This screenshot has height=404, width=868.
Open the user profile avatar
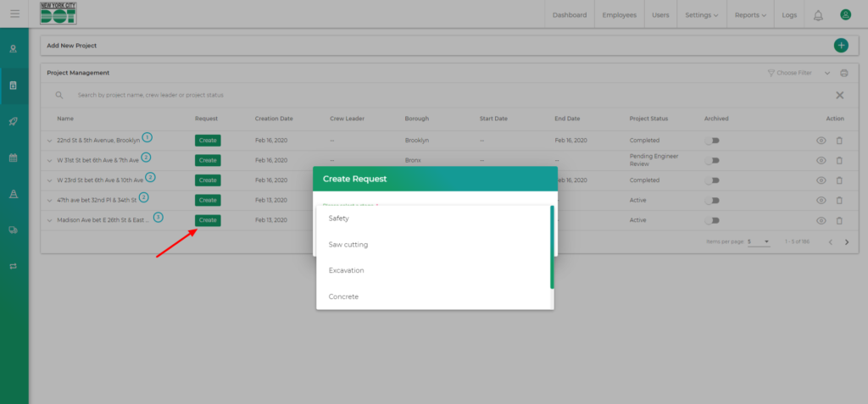point(844,15)
